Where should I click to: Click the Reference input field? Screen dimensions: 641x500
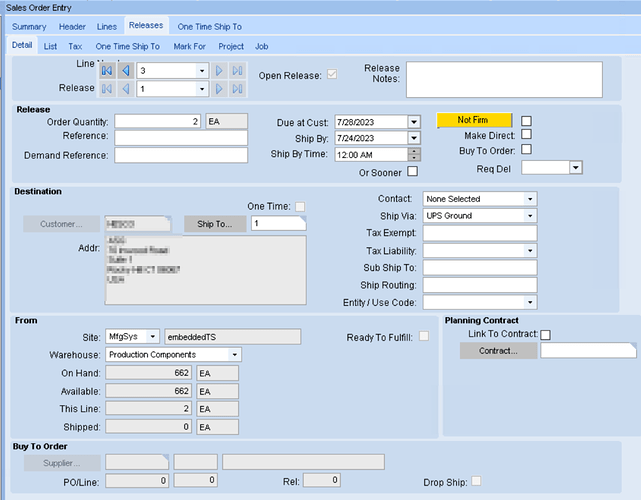click(181, 138)
